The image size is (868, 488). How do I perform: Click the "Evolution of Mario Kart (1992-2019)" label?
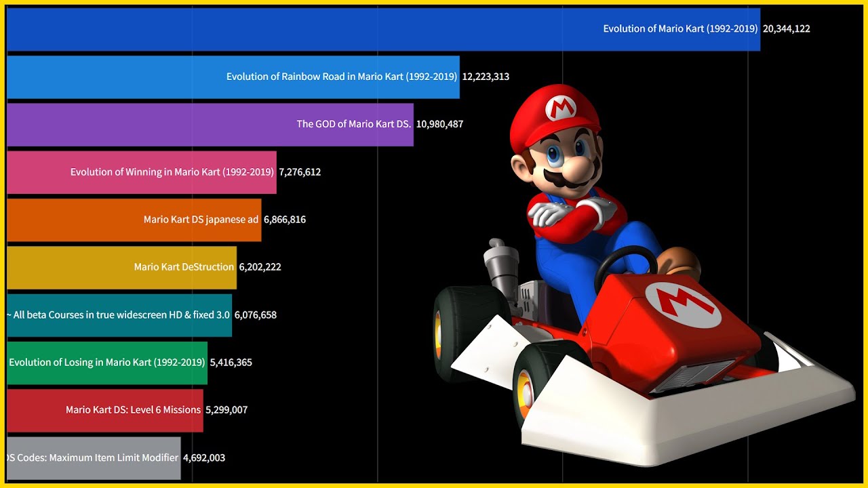point(680,29)
